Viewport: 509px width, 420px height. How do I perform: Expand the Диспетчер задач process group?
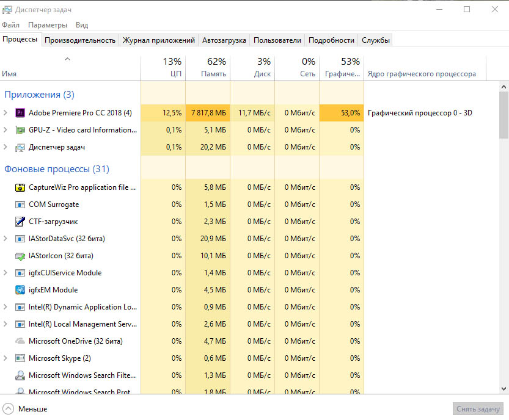click(5, 147)
